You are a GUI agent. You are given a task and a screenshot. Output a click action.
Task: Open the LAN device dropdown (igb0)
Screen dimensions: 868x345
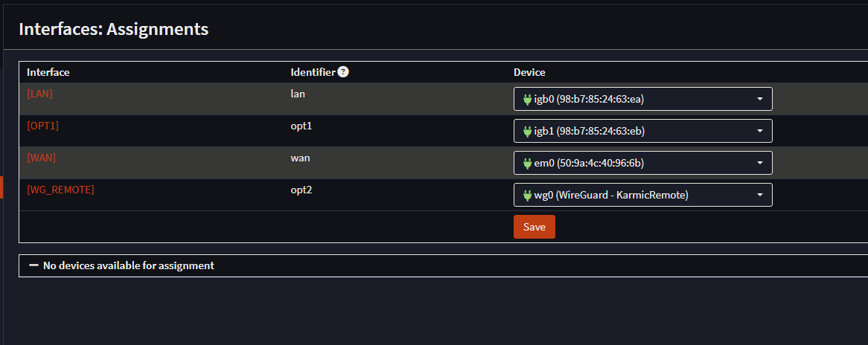click(x=642, y=99)
